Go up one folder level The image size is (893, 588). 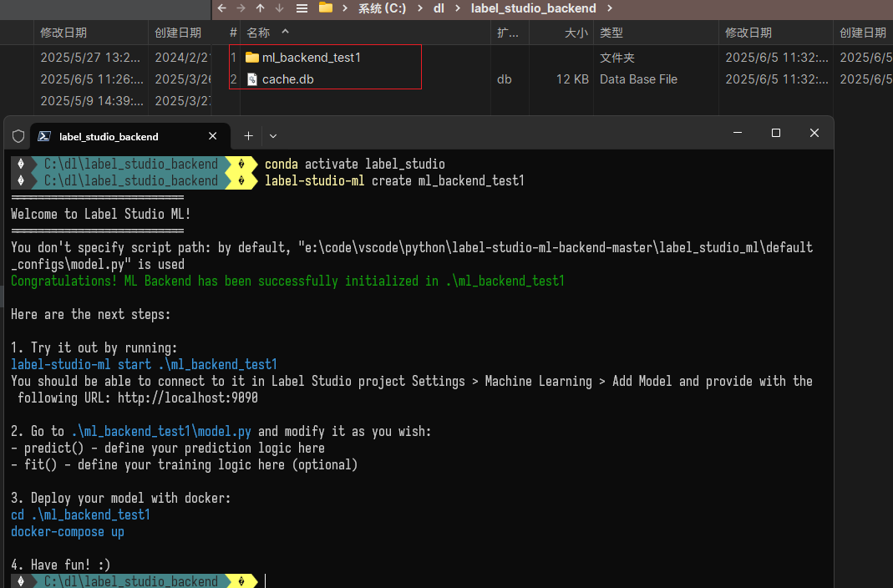tap(261, 8)
